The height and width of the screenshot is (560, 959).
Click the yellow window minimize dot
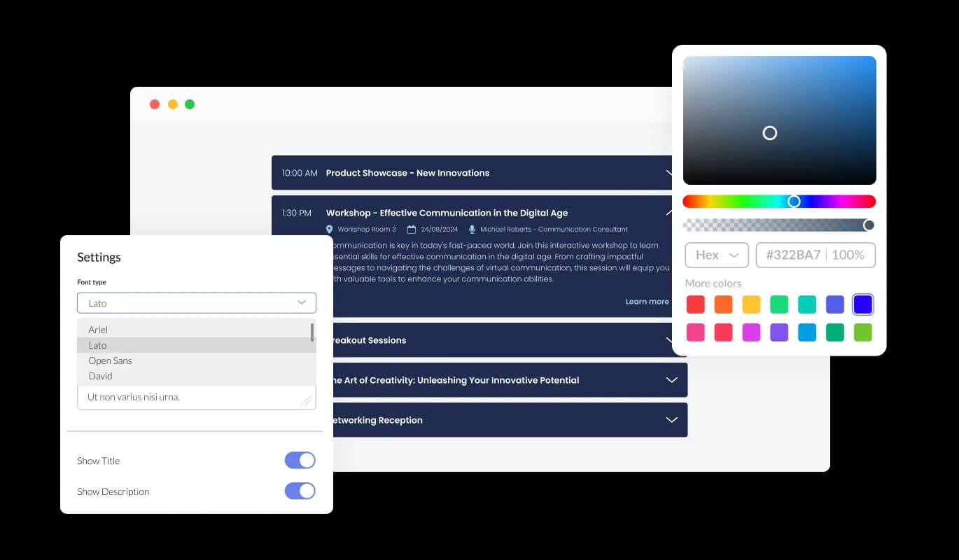point(172,104)
